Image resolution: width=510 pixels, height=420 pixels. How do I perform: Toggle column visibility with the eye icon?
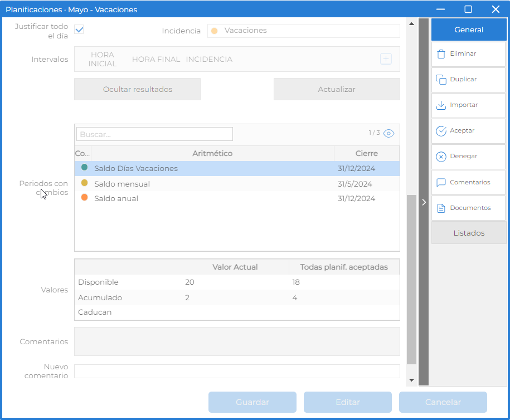pos(388,133)
